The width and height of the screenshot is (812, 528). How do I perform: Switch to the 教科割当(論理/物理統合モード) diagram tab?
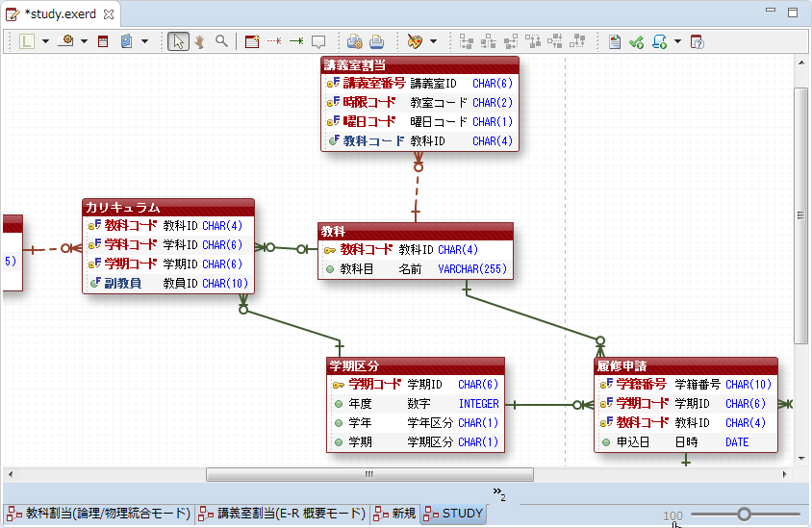(98, 514)
